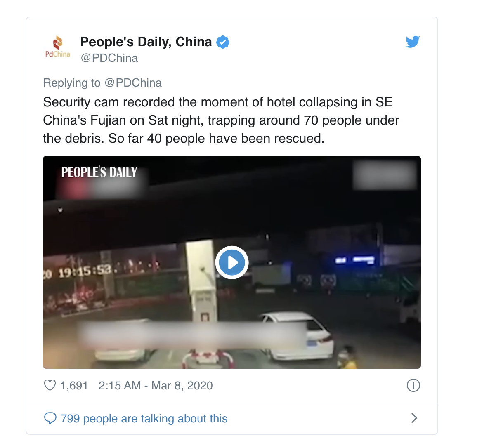496x448 pixels.
Task: Click the Twitter bird logo icon
Action: click(x=412, y=42)
